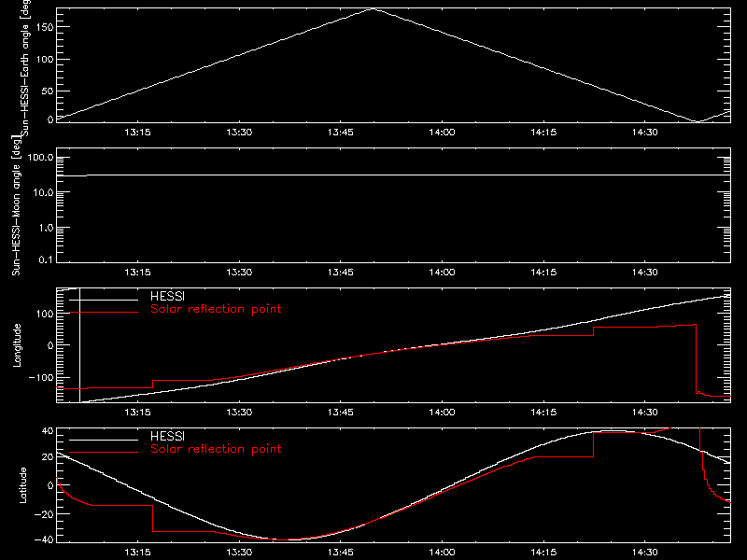Click white HESSI legend line in Latitude plot
The image size is (747, 560).
pyautogui.click(x=104, y=440)
